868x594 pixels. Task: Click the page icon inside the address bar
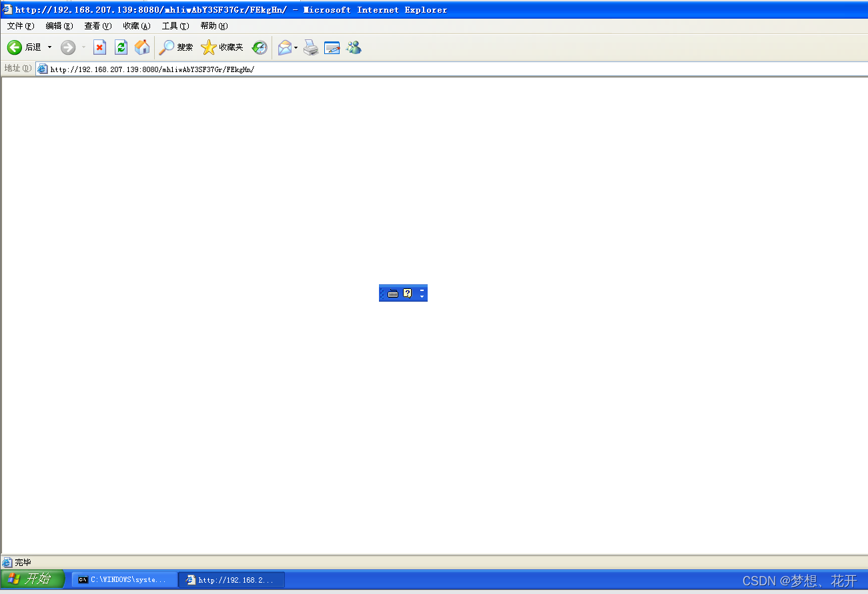pyautogui.click(x=43, y=69)
